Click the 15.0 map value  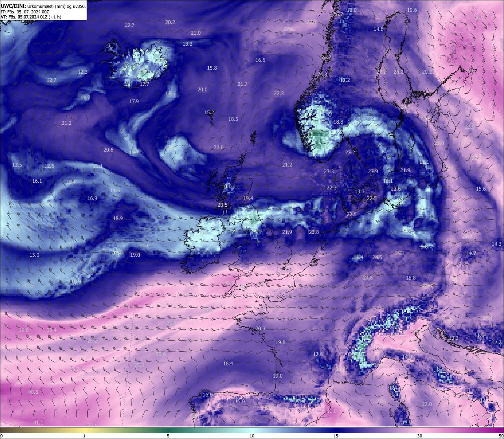[x=34, y=255]
